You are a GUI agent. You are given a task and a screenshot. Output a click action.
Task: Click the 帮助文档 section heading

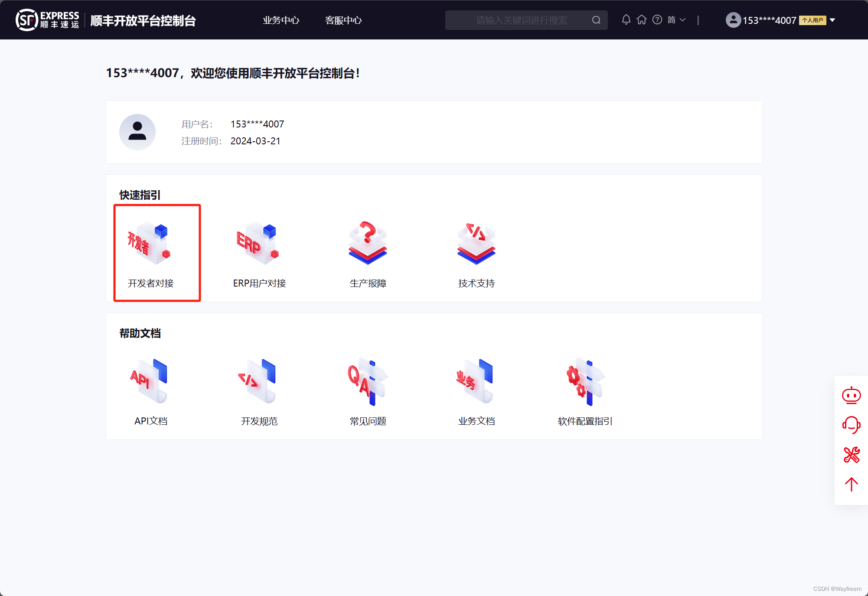tap(140, 333)
